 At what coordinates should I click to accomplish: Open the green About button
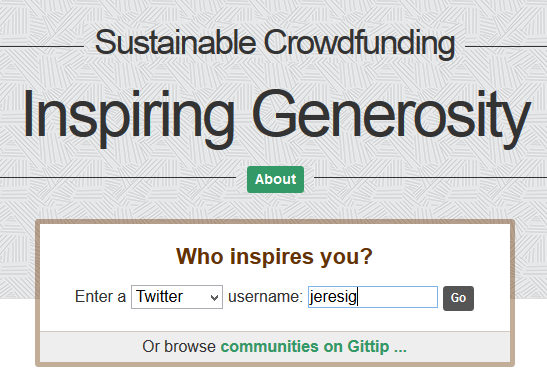pyautogui.click(x=275, y=179)
